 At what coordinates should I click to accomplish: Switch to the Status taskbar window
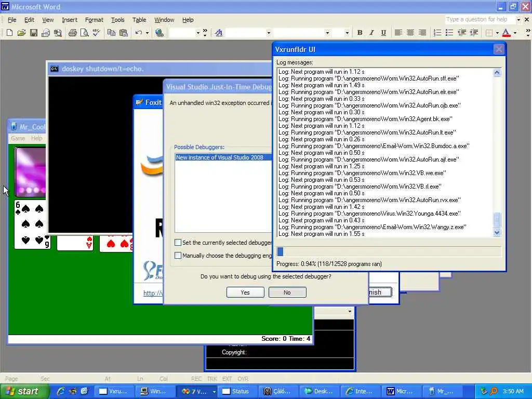(236, 391)
